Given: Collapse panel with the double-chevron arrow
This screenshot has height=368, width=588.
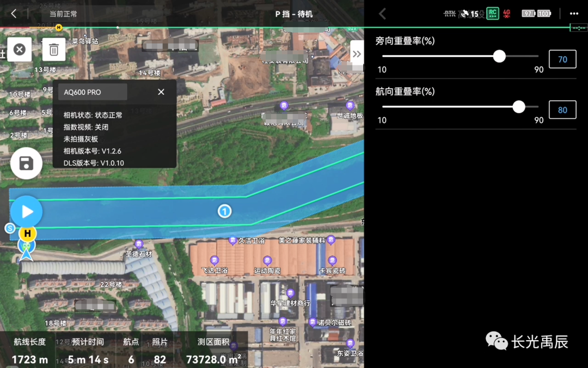Looking at the screenshot, I should [357, 53].
